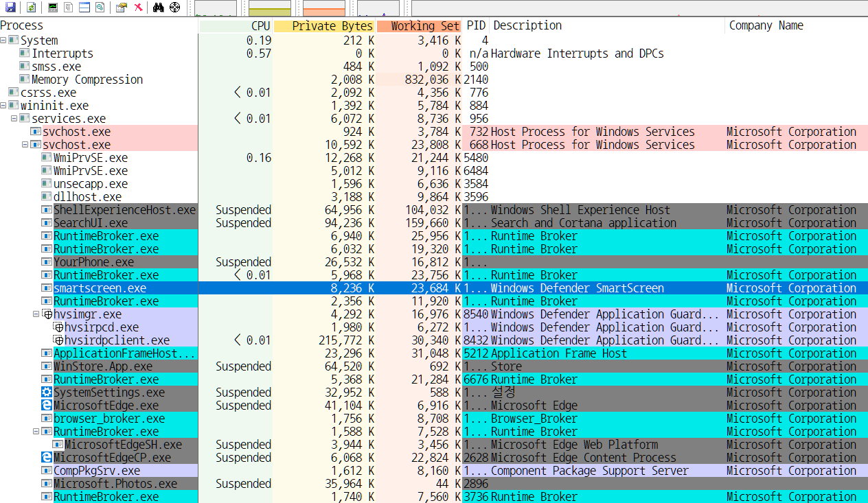Image resolution: width=868 pixels, height=503 pixels.
Task: Select the smss.exe process row
Action: [434, 67]
